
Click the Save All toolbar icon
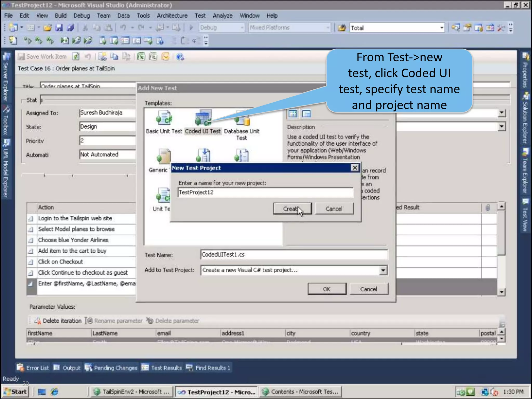(71, 28)
